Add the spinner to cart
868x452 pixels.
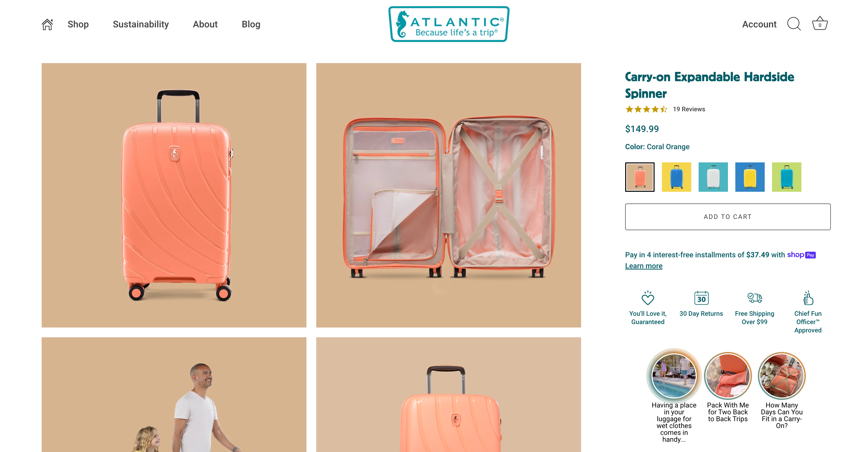pyautogui.click(x=728, y=217)
